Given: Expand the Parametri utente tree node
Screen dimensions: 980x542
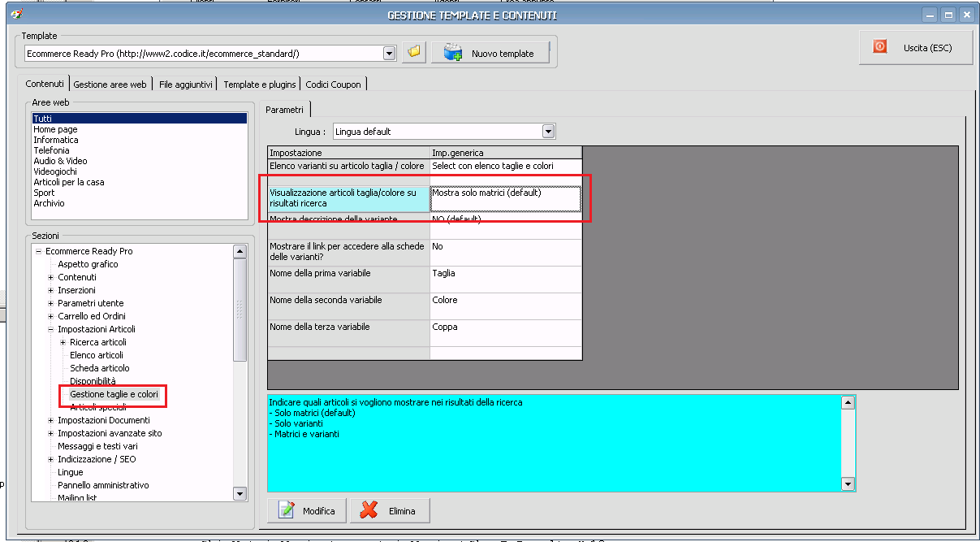Looking at the screenshot, I should click(50, 303).
